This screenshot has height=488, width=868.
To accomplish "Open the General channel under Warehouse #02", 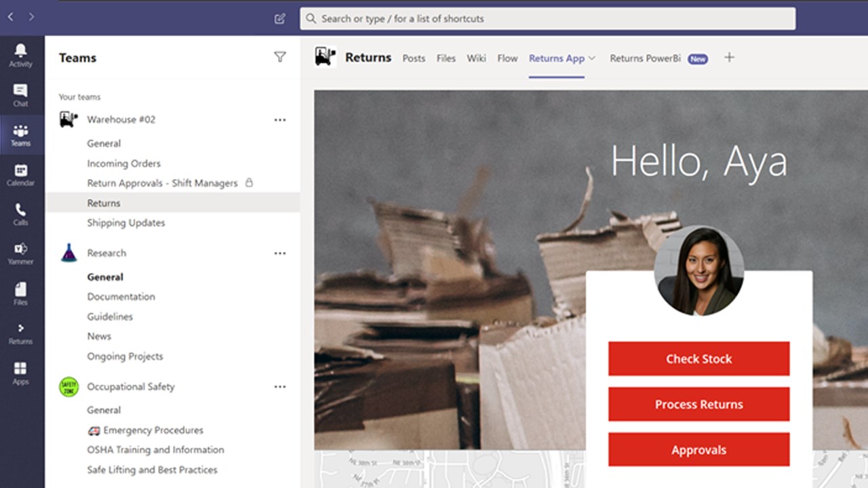I will (104, 144).
